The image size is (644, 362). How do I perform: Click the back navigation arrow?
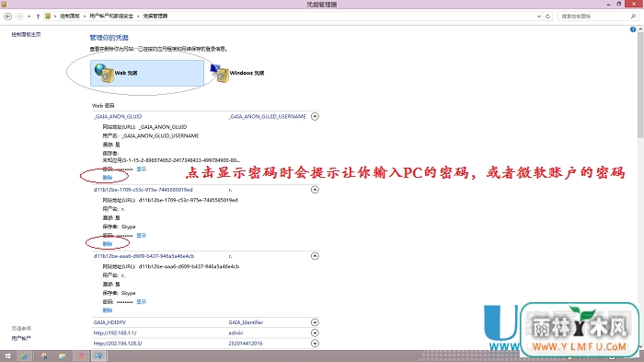7,16
